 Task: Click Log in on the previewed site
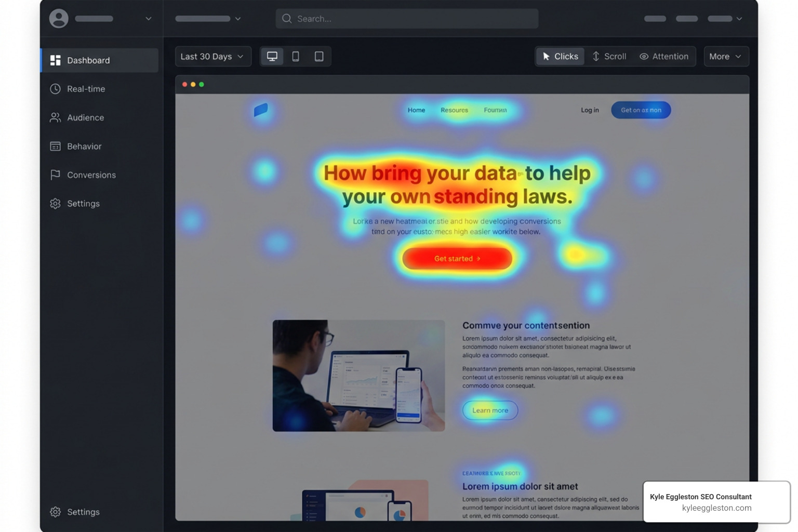pos(590,110)
